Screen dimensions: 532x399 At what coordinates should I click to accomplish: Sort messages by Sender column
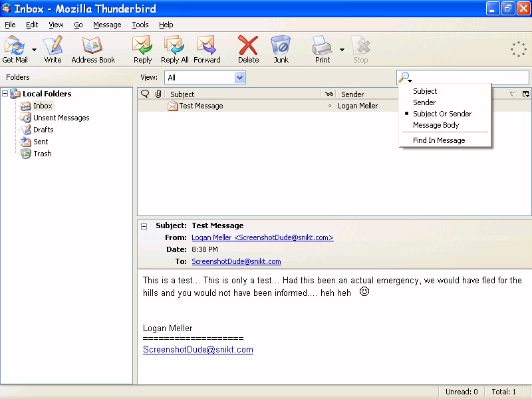click(352, 94)
